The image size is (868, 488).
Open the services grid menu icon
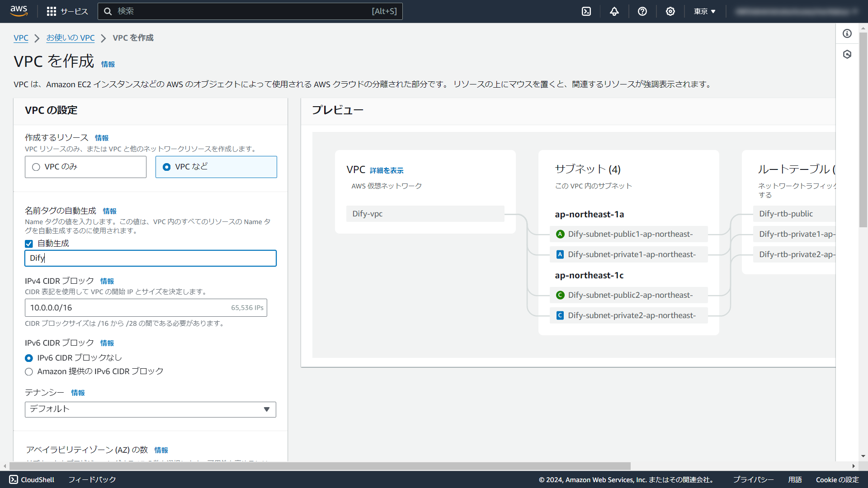52,11
